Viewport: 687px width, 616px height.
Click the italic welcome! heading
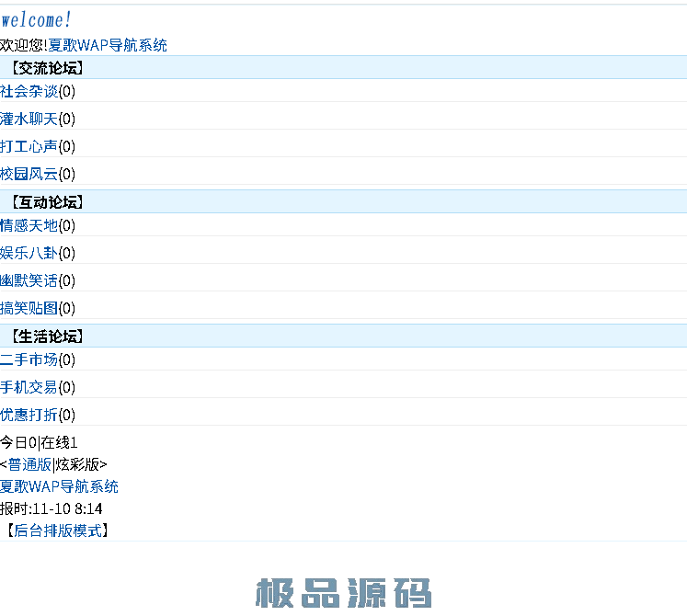[x=36, y=20]
